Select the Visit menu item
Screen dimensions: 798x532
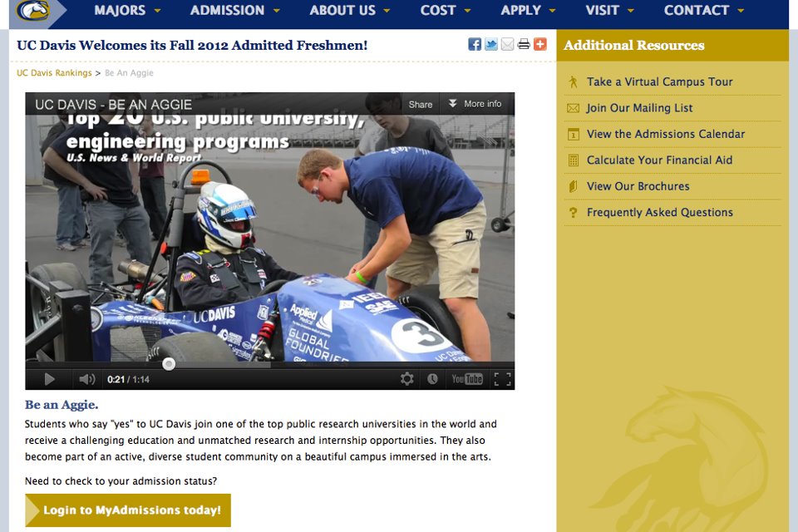click(609, 10)
